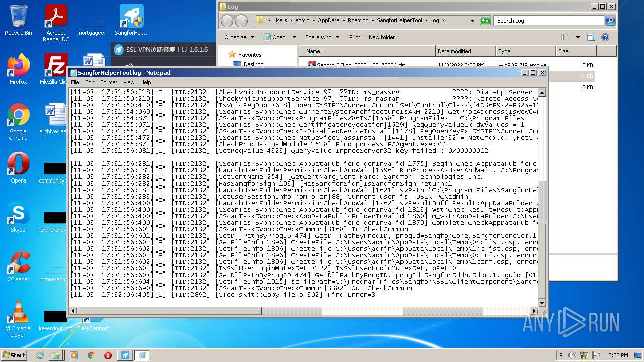Viewport: 644px width, 362px height.
Task: Sort by Type column header
Action: (526, 51)
